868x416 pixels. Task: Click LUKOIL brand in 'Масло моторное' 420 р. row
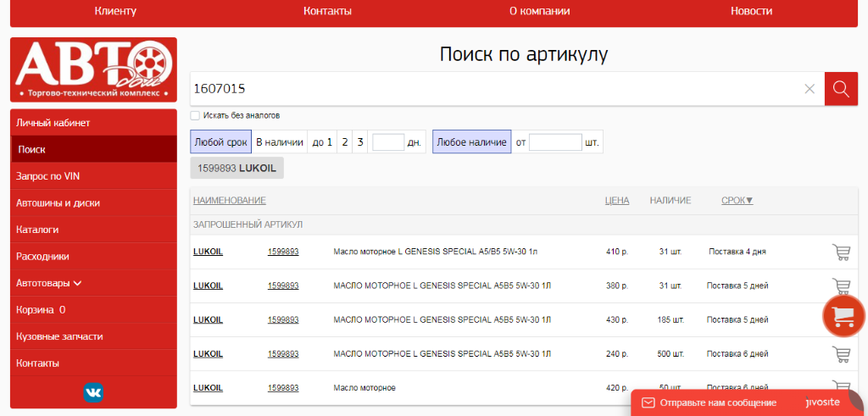pyautogui.click(x=209, y=388)
